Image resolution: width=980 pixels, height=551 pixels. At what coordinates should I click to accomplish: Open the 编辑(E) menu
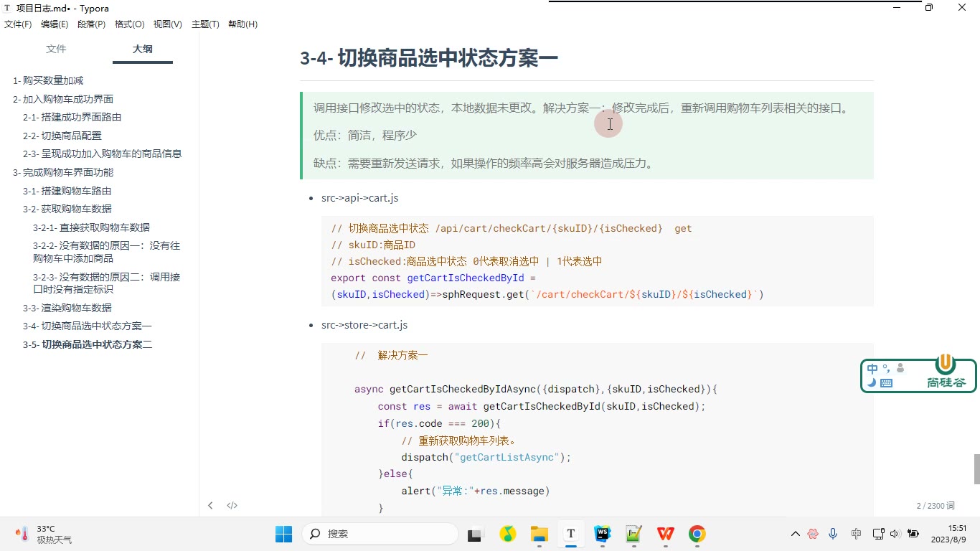coord(55,24)
